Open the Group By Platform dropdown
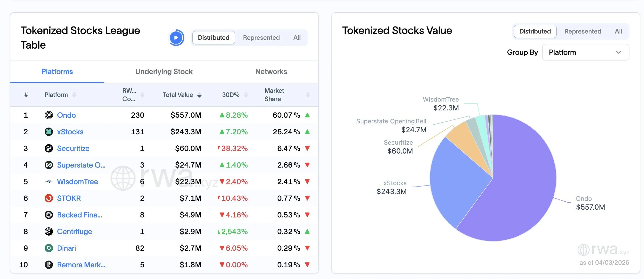The image size is (644, 279). [585, 52]
